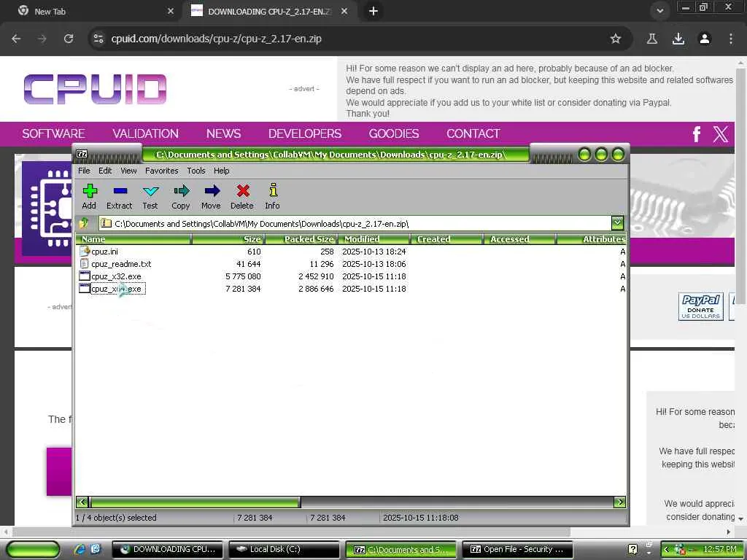Click the green Start button
Screen dimensions: 747x560
[33, 550]
